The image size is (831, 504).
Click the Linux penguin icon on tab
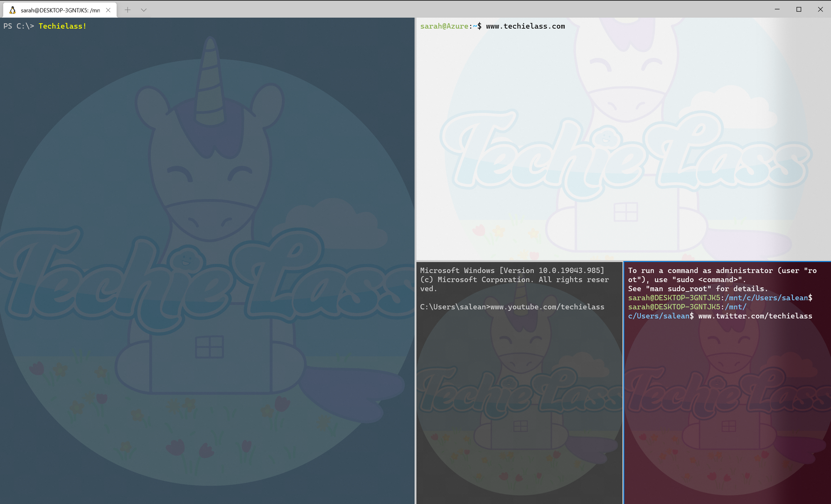(13, 10)
